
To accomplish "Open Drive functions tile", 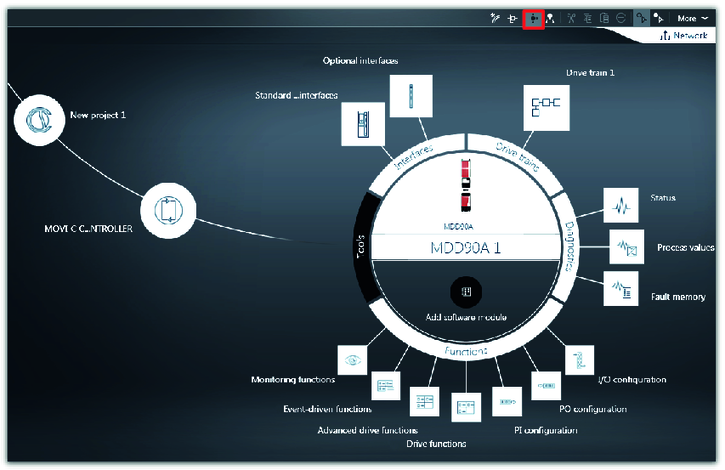I will point(466,409).
